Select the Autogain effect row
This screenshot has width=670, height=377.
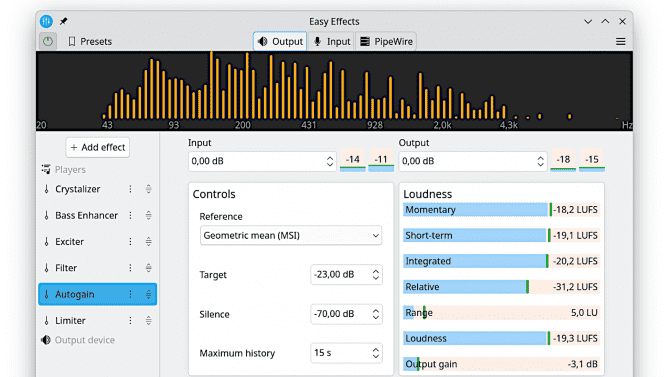[x=97, y=294]
